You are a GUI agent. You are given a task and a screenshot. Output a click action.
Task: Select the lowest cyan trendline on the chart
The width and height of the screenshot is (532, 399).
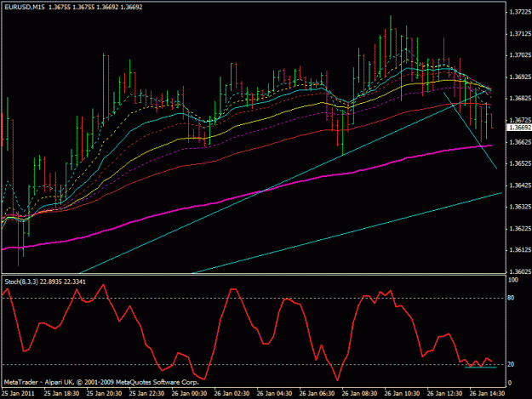(346, 233)
